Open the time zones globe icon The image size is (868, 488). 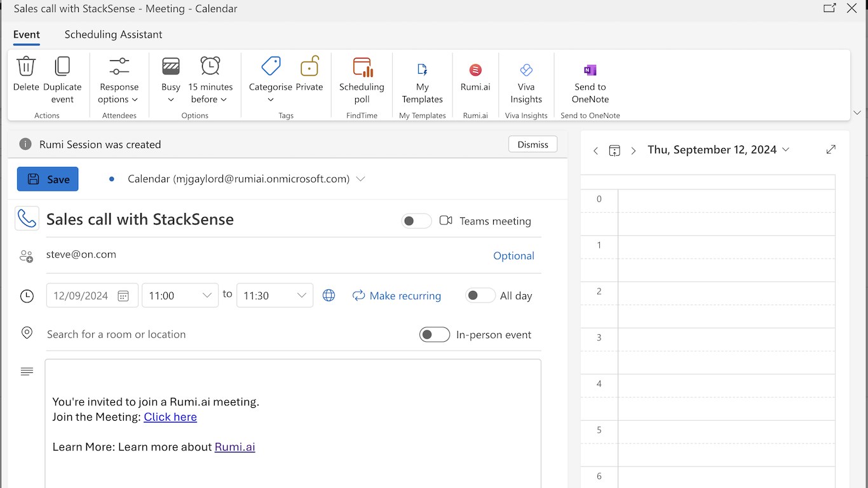[x=329, y=295]
